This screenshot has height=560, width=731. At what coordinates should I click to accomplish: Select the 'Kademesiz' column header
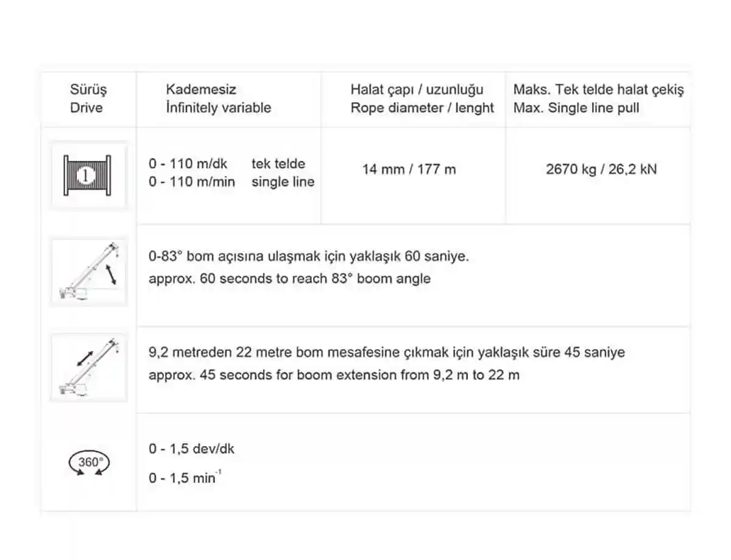[200, 90]
